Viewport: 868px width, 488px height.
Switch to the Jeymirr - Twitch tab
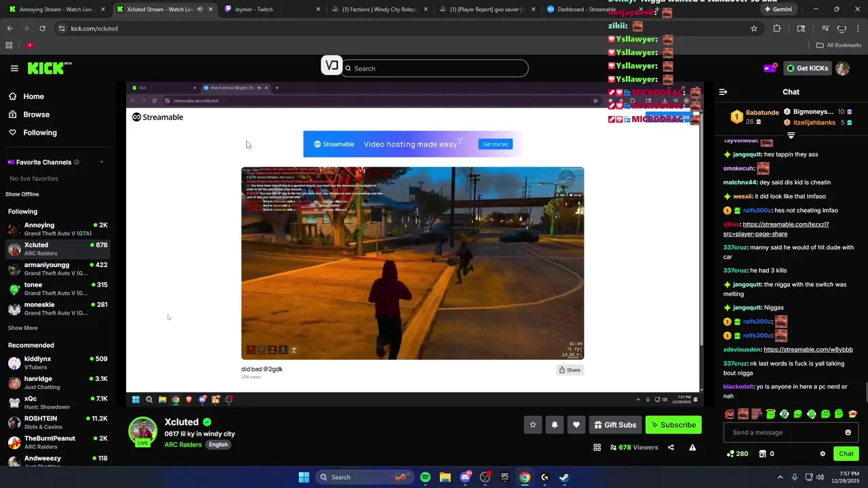point(271,9)
